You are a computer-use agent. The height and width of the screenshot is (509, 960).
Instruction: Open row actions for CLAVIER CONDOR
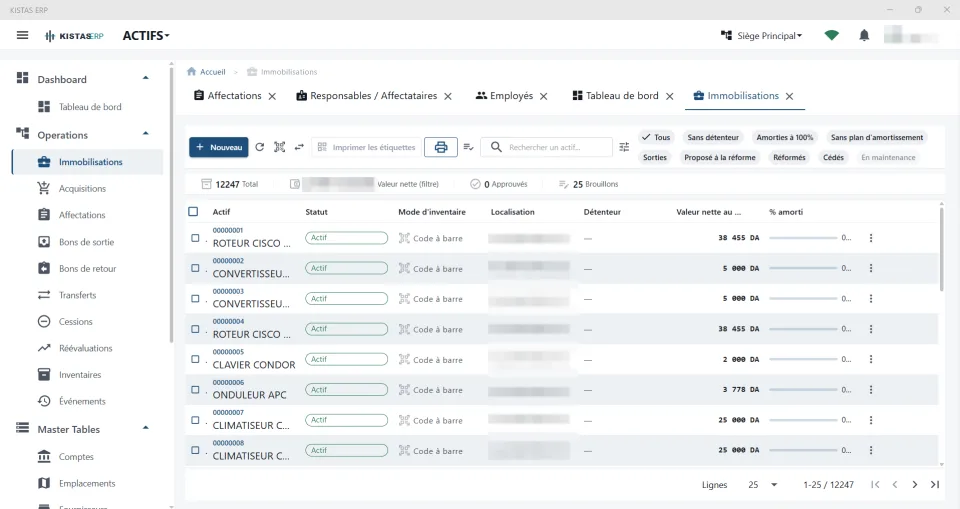click(x=871, y=360)
